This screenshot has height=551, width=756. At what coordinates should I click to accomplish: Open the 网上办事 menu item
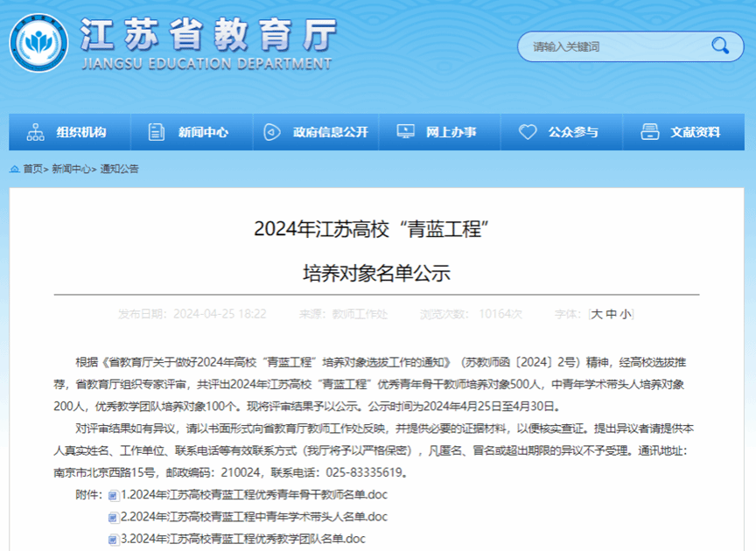click(x=451, y=132)
